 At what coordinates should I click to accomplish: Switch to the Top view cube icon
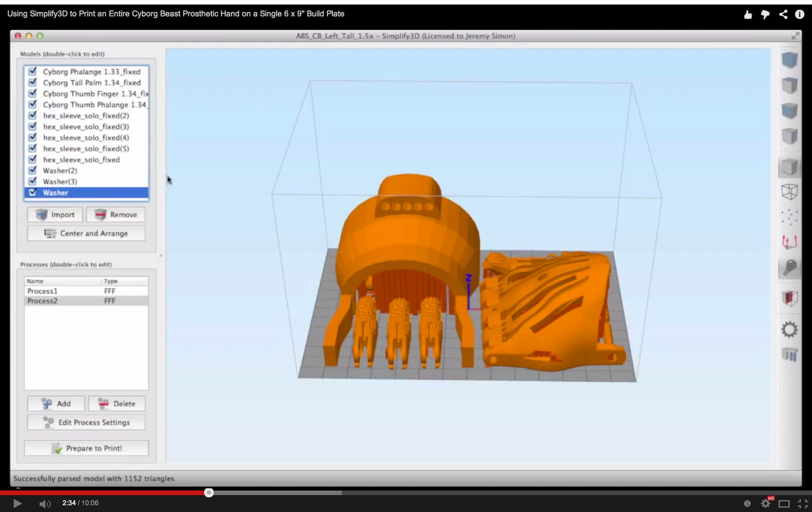tap(789, 86)
